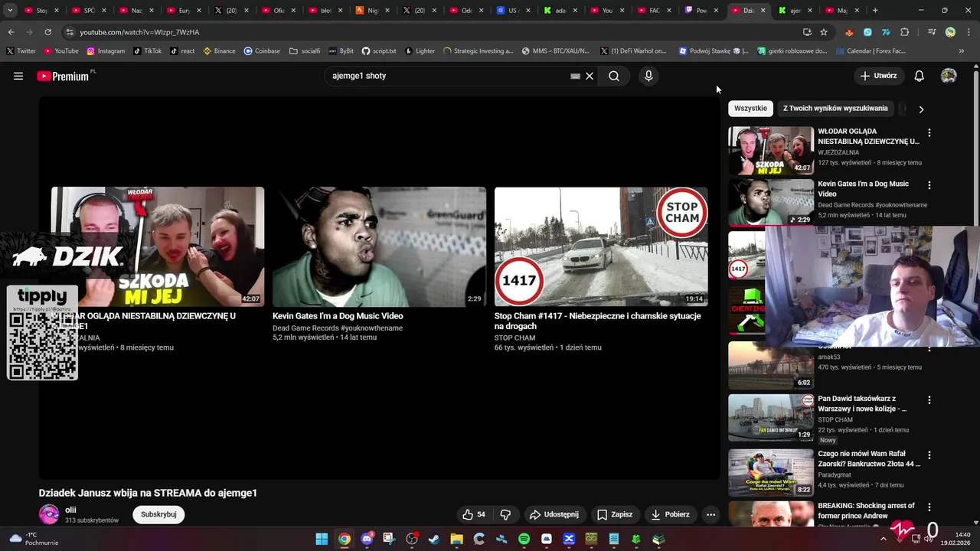Share video via Udostępnij button
The image size is (980, 551).
click(554, 514)
